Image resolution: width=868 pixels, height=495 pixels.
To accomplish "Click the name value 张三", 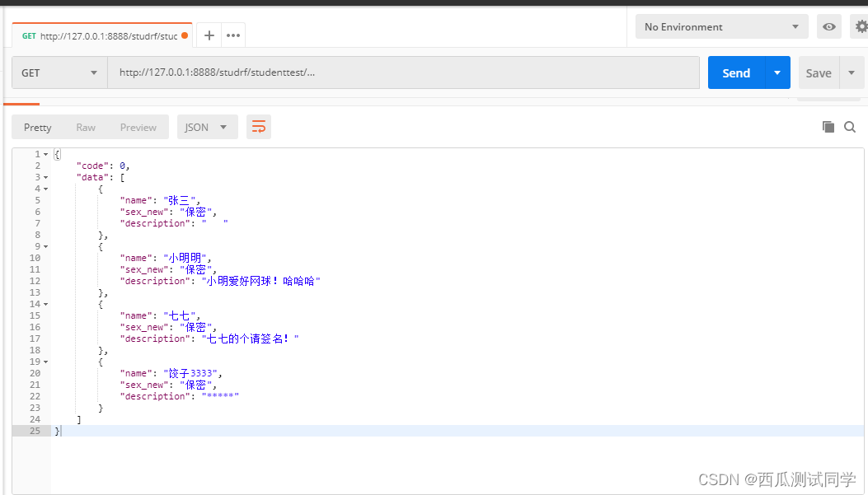I will point(181,200).
